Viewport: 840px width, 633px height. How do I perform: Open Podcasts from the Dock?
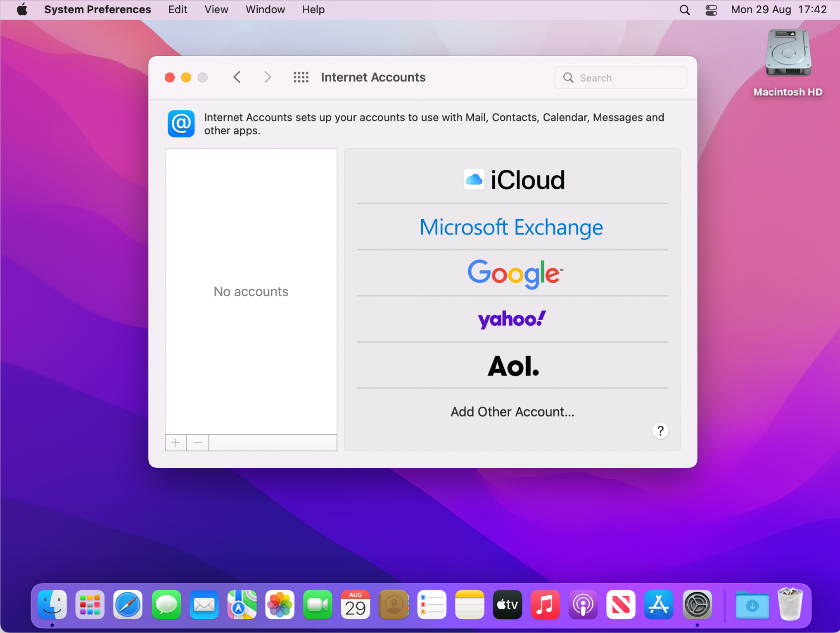pos(583,605)
